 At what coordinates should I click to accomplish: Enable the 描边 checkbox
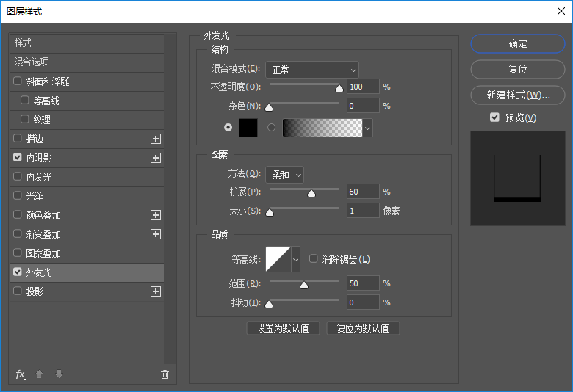point(17,139)
